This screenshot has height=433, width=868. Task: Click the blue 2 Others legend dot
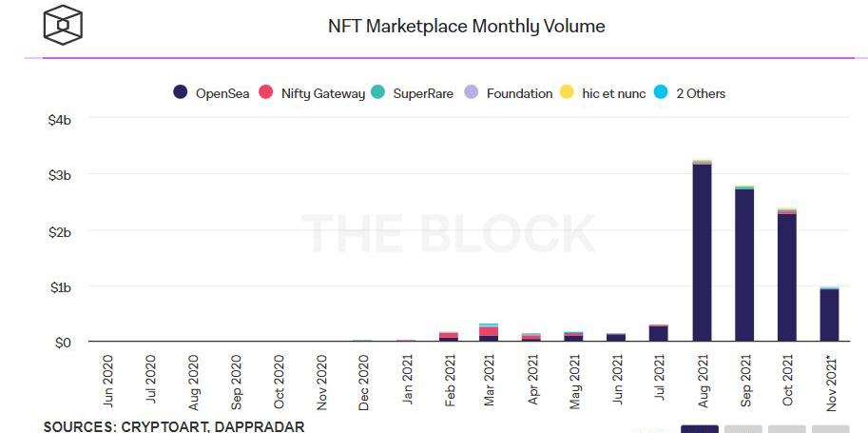pyautogui.click(x=661, y=93)
